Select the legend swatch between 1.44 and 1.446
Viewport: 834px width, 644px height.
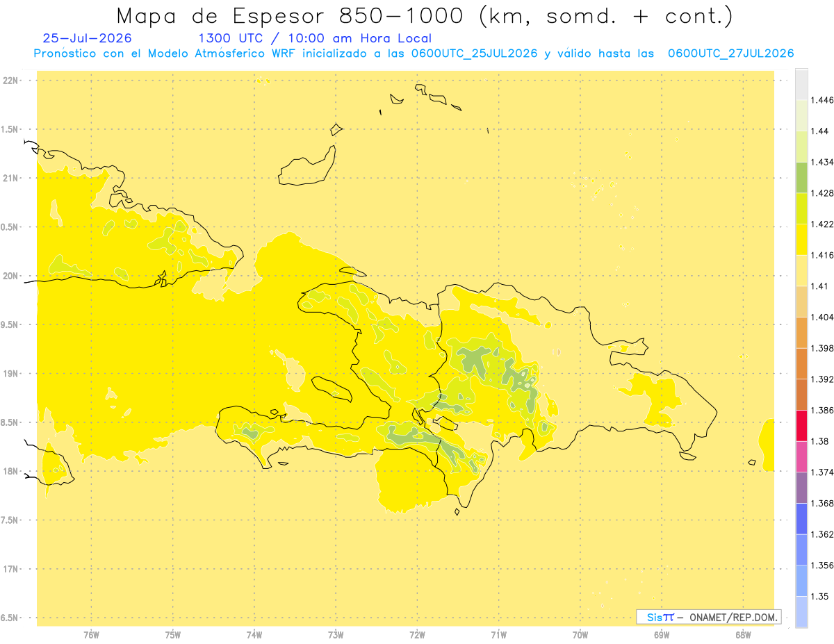pos(801,116)
